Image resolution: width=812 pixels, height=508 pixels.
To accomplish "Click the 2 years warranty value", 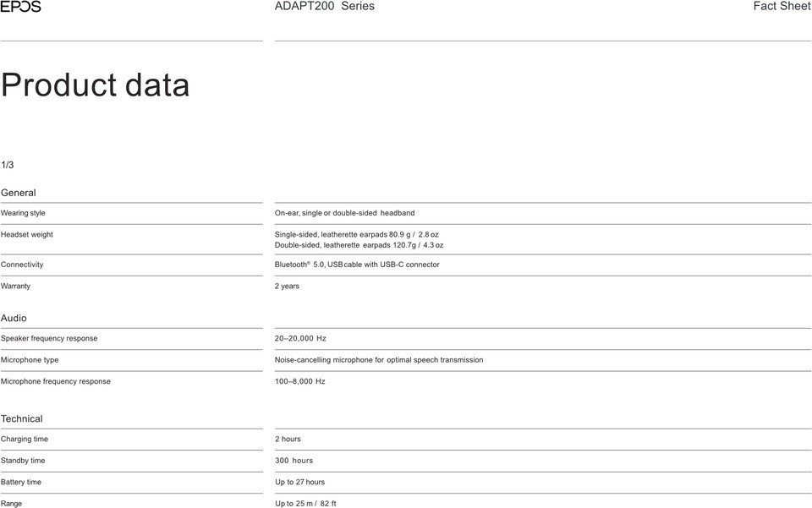I will click(287, 286).
